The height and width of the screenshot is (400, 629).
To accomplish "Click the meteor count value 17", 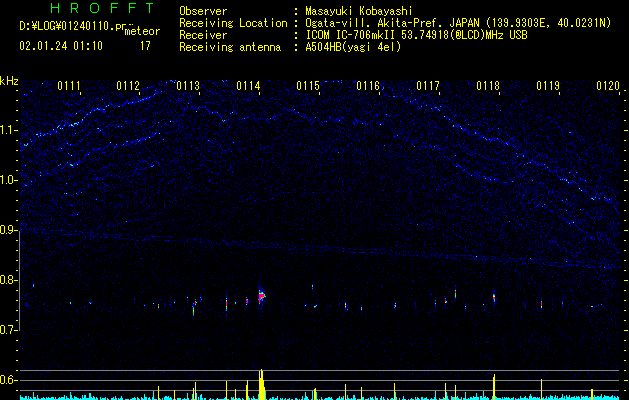I will (x=145, y=46).
